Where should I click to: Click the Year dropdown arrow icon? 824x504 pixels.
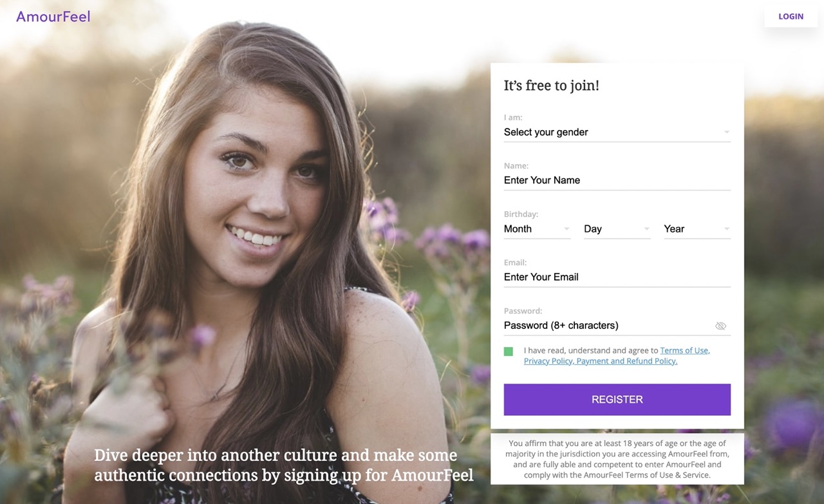coord(726,229)
